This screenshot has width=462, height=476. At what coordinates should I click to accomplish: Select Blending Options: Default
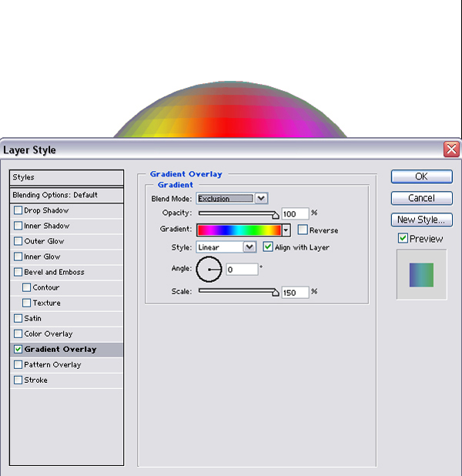(66, 195)
